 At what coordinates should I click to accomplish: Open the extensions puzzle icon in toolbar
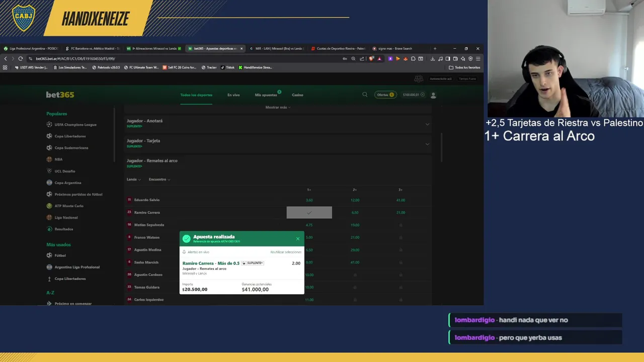(413, 58)
